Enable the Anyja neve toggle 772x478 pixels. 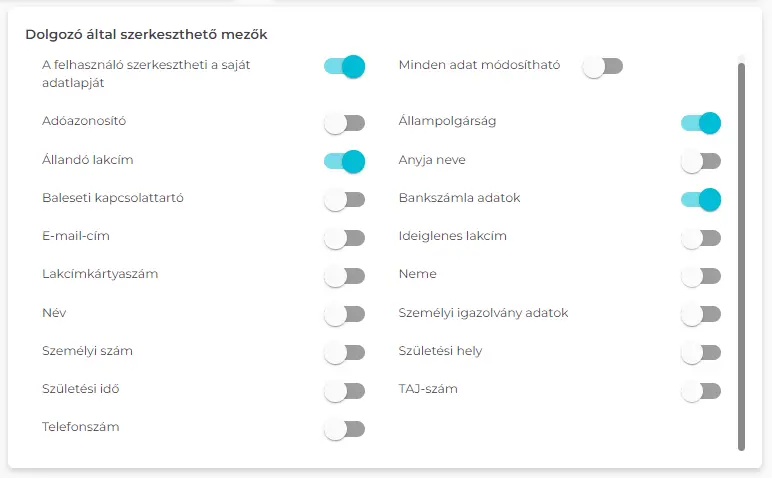pyautogui.click(x=700, y=161)
